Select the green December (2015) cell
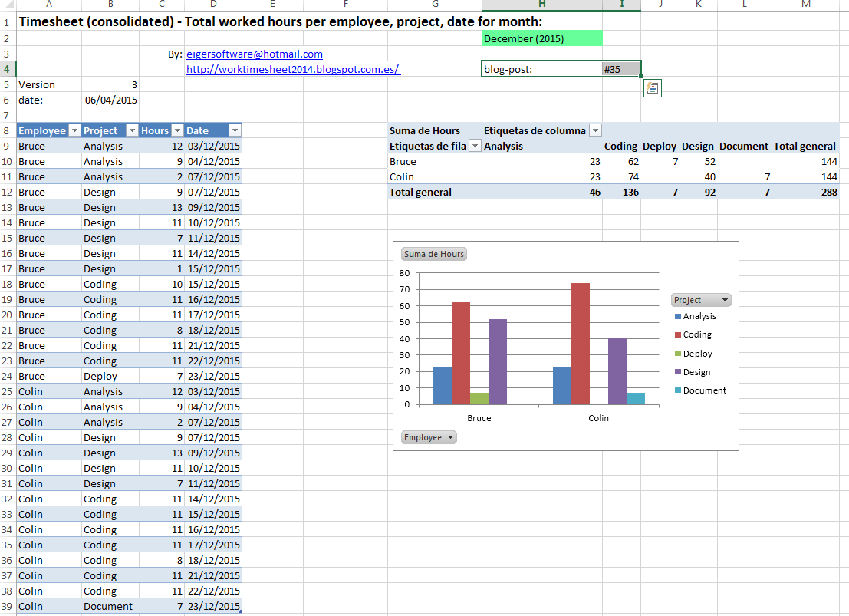 (541, 38)
